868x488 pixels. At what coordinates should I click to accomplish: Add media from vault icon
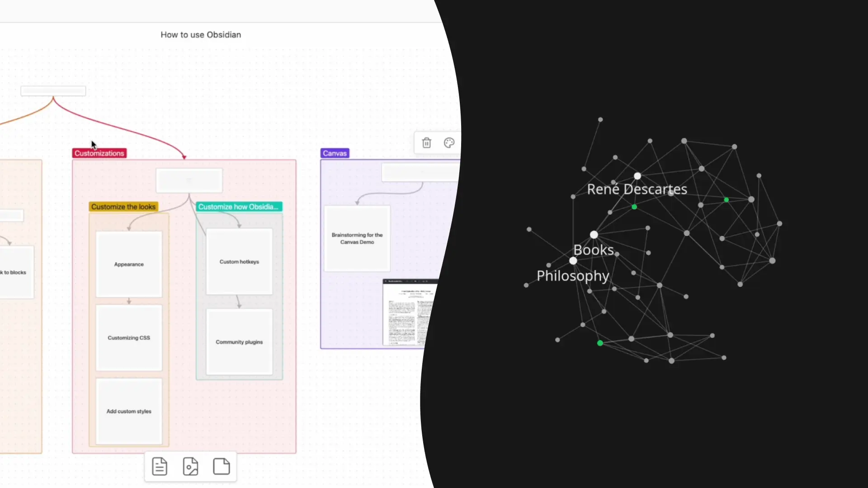[190, 466]
